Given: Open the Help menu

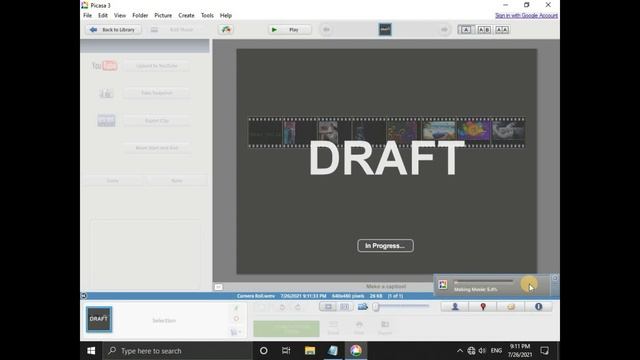Looking at the screenshot, I should click(226, 16).
